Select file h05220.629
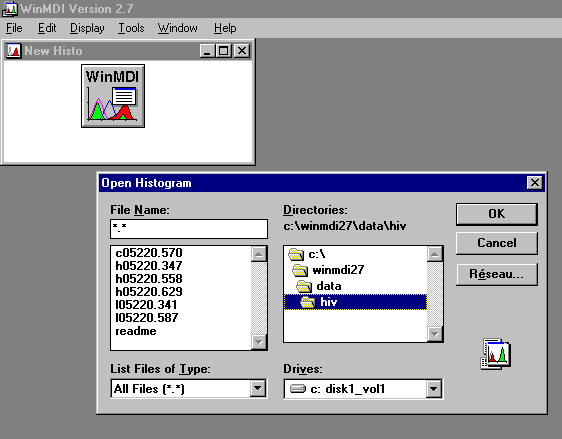562x439 pixels. (149, 291)
